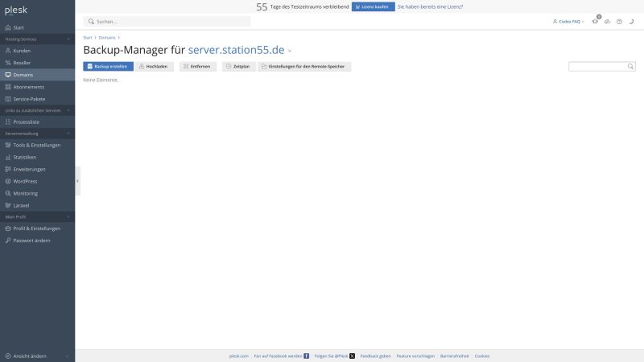This screenshot has width=644, height=362.
Task: Click the Hochladen button
Action: click(x=155, y=67)
